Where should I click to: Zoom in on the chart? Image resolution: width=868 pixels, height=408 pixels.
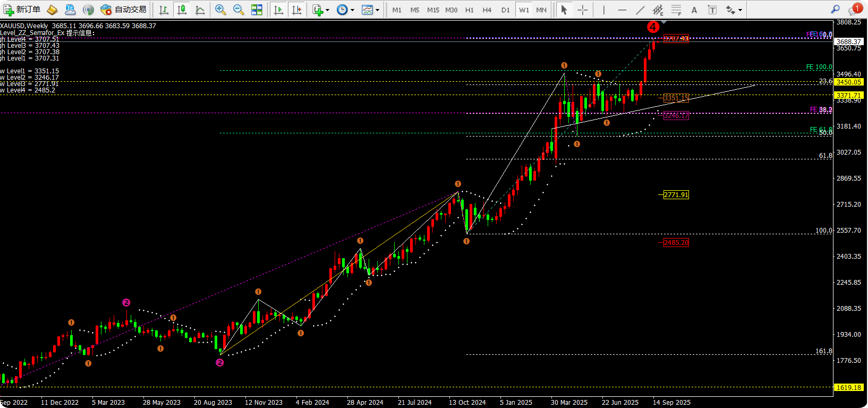(220, 10)
